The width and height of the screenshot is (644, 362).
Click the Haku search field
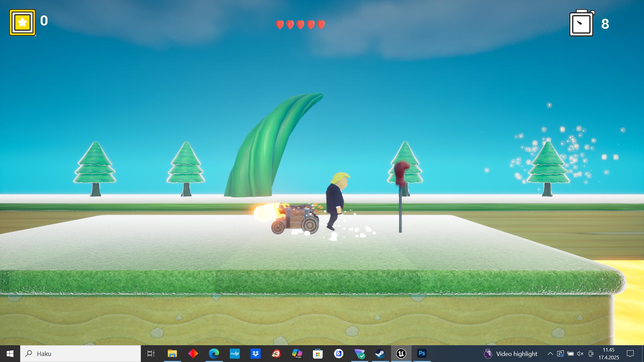coord(80,354)
